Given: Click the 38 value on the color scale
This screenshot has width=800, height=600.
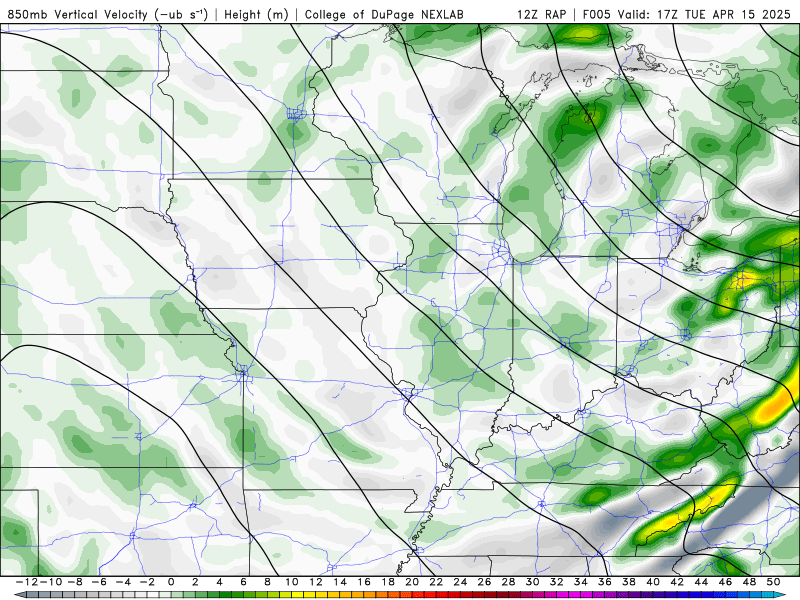Looking at the screenshot, I should pyautogui.click(x=629, y=582).
